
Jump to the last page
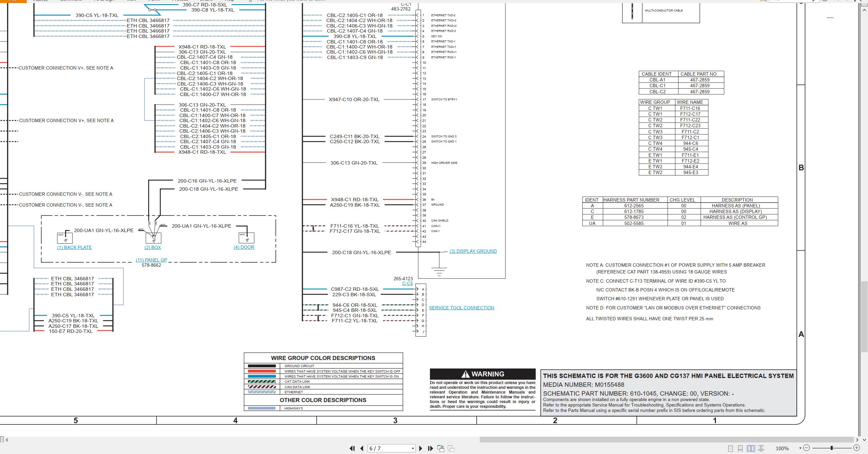coord(431,449)
